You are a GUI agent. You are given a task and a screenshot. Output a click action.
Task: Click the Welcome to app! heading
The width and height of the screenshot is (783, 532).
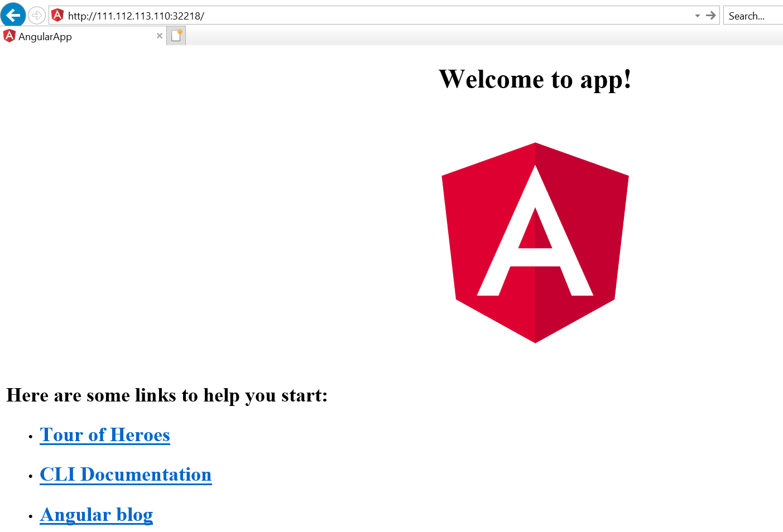click(x=535, y=79)
